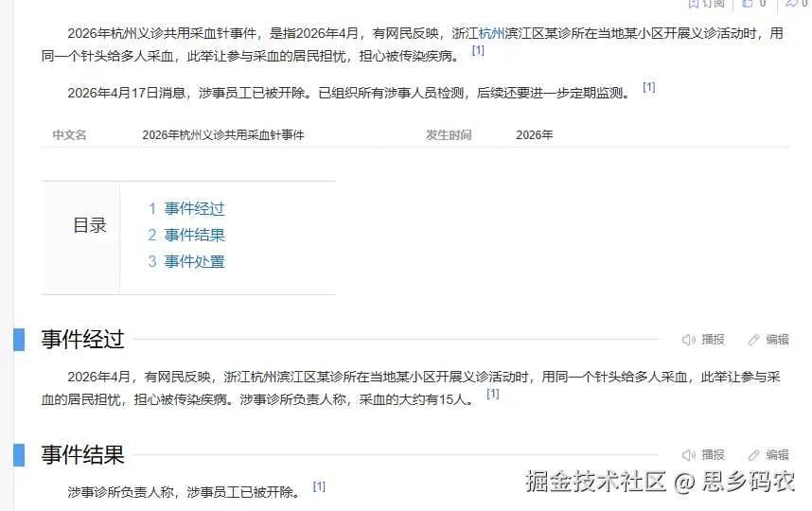Click pencil edit icon beside 事件经过 heading

[x=754, y=340]
